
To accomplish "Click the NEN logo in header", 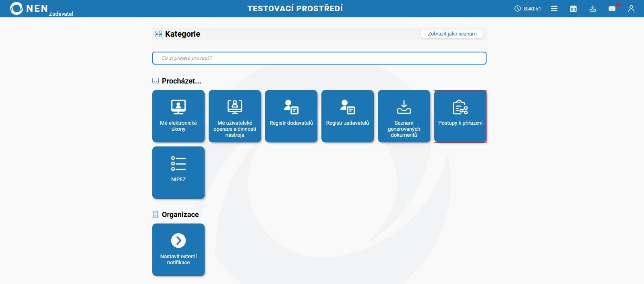I will pyautogui.click(x=28, y=8).
